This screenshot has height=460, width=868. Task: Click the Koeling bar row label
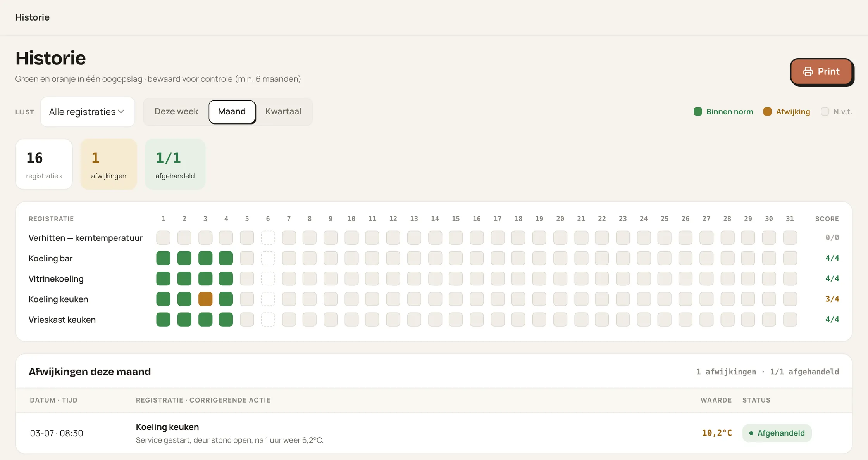pyautogui.click(x=51, y=258)
